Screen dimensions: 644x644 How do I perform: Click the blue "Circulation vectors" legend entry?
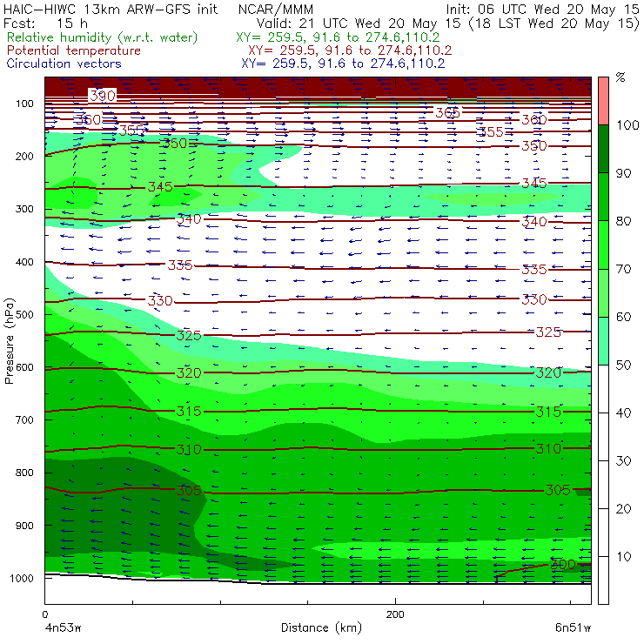(64, 64)
